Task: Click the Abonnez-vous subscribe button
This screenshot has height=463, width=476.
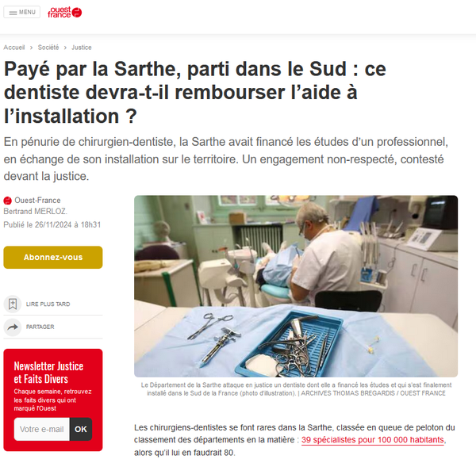Action: coord(53,258)
